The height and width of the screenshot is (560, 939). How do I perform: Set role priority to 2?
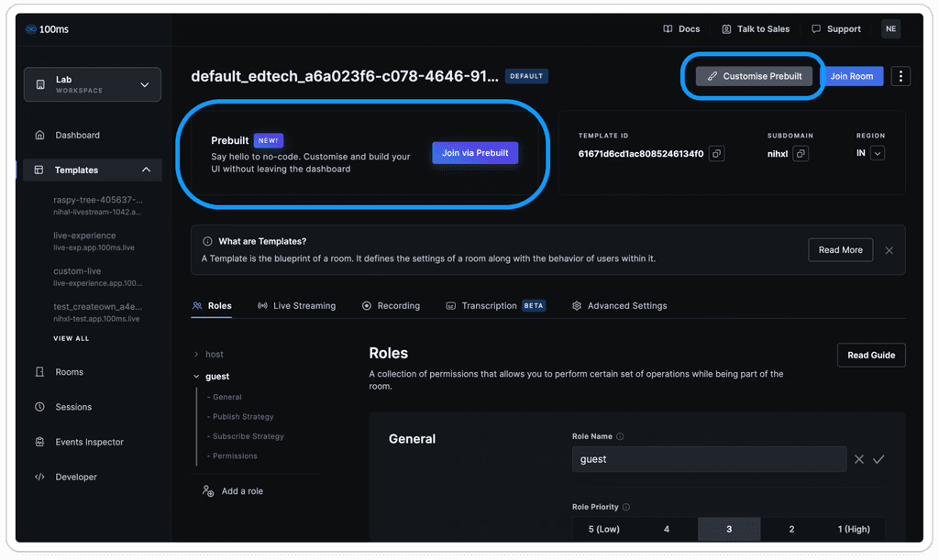coord(791,530)
